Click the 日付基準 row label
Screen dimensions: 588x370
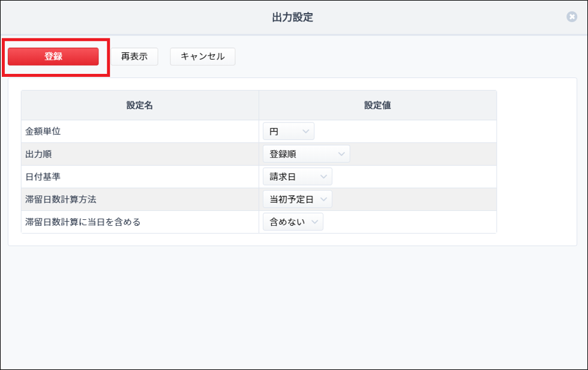pyautogui.click(x=43, y=177)
